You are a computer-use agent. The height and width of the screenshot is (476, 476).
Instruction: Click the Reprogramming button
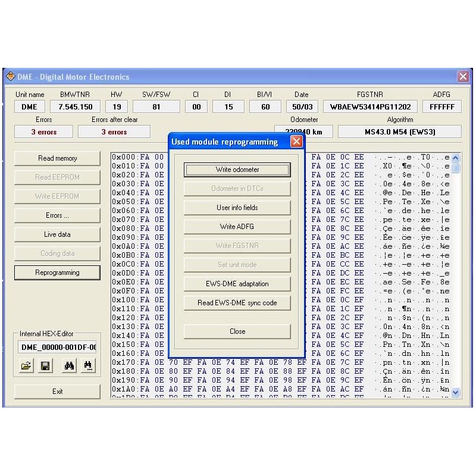[57, 273]
